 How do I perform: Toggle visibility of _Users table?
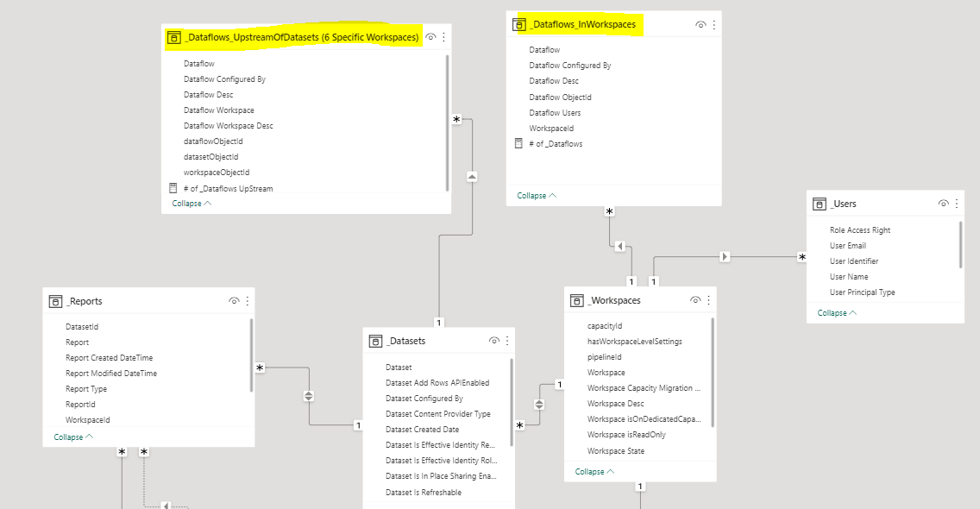point(944,204)
